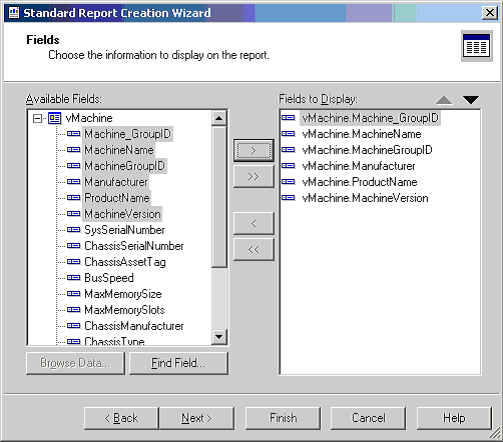This screenshot has width=503, height=442.
Task: Click field icon beside MachineName in tree
Action: pyautogui.click(x=73, y=150)
